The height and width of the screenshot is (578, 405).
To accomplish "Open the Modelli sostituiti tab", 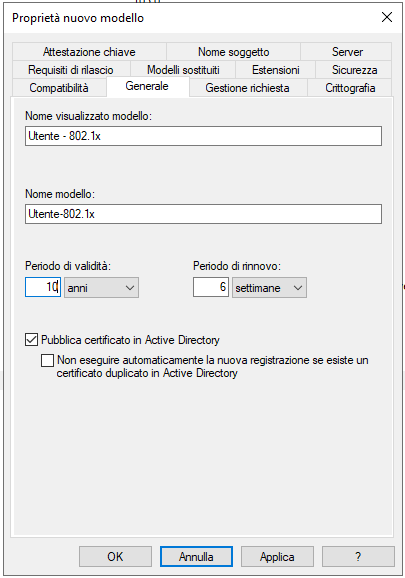I will click(x=183, y=70).
